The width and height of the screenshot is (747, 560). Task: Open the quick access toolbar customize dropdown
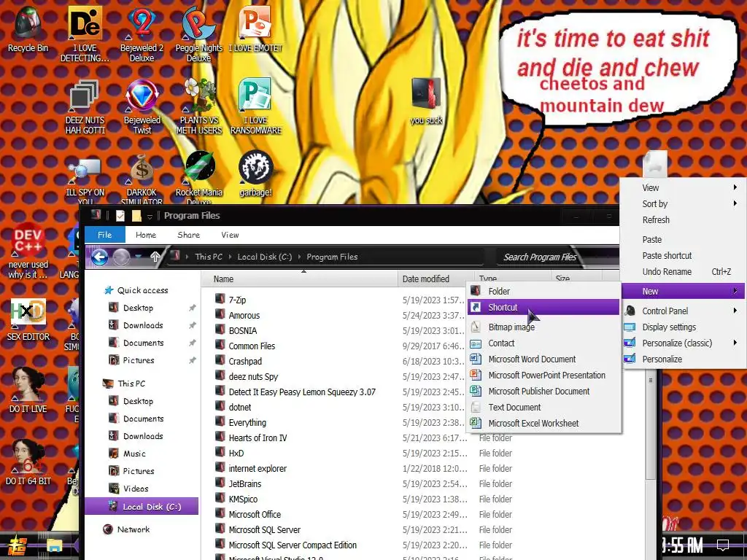tap(150, 217)
